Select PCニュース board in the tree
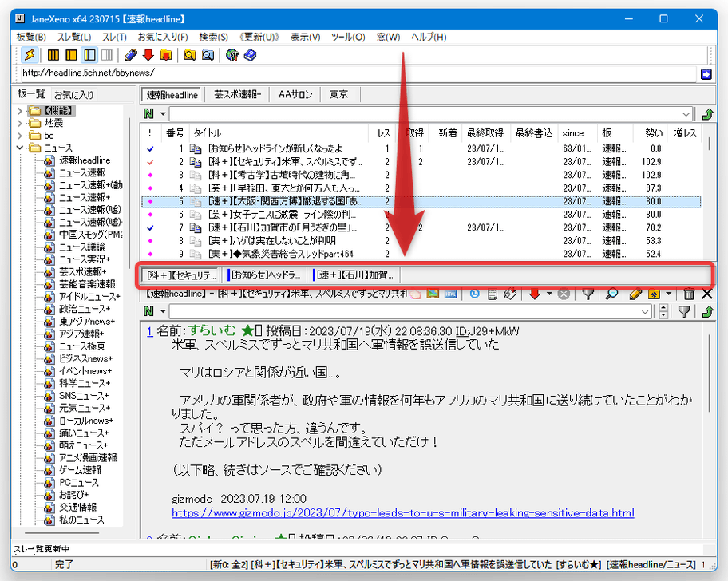The image size is (728, 581). [x=78, y=483]
